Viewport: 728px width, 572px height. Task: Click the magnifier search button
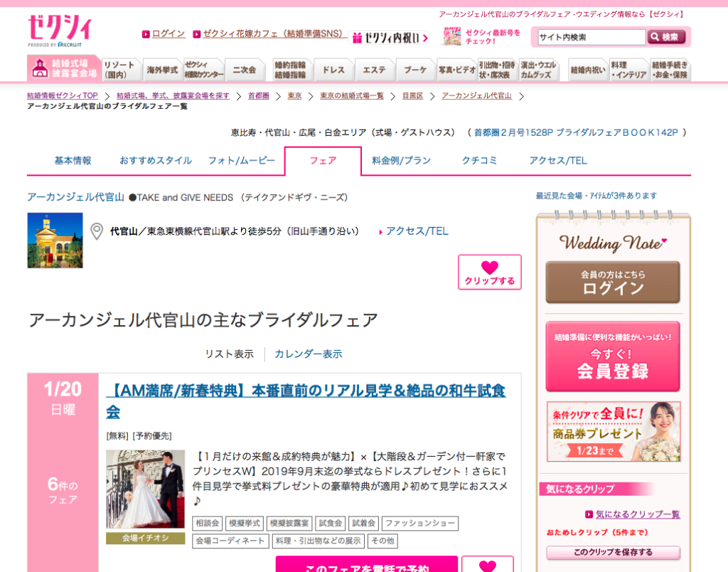666,37
